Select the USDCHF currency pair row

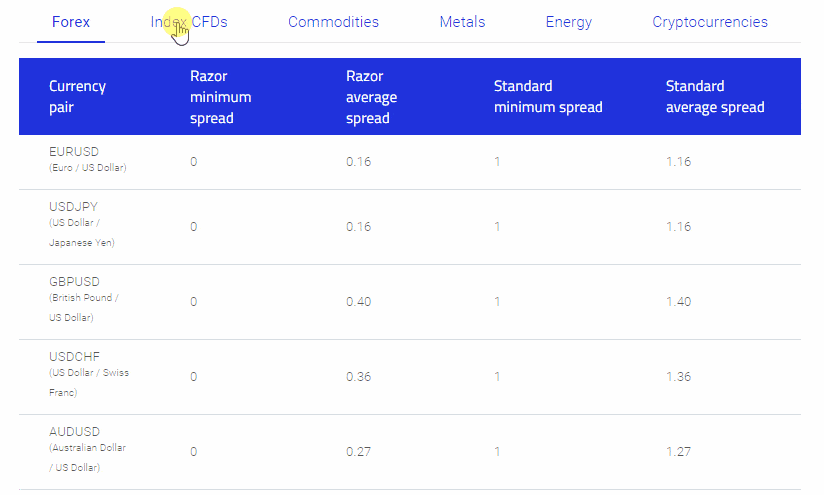click(410, 377)
